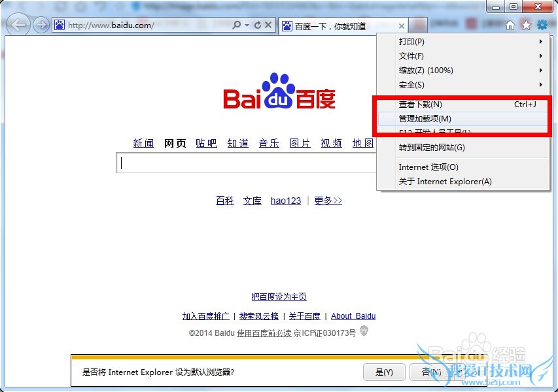Click the browser Back arrow button
Screen dimensions: 558x392
point(18,25)
